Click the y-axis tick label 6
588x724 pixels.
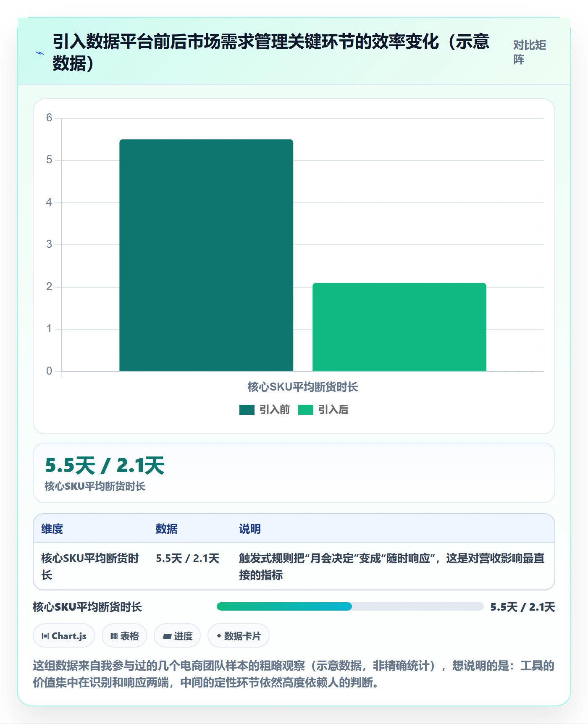point(49,118)
